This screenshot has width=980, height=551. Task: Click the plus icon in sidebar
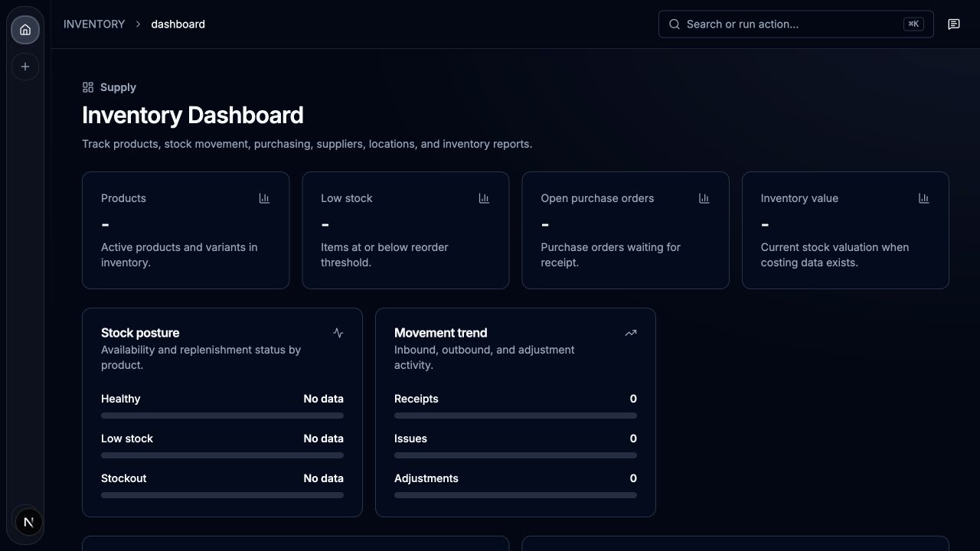coord(25,67)
